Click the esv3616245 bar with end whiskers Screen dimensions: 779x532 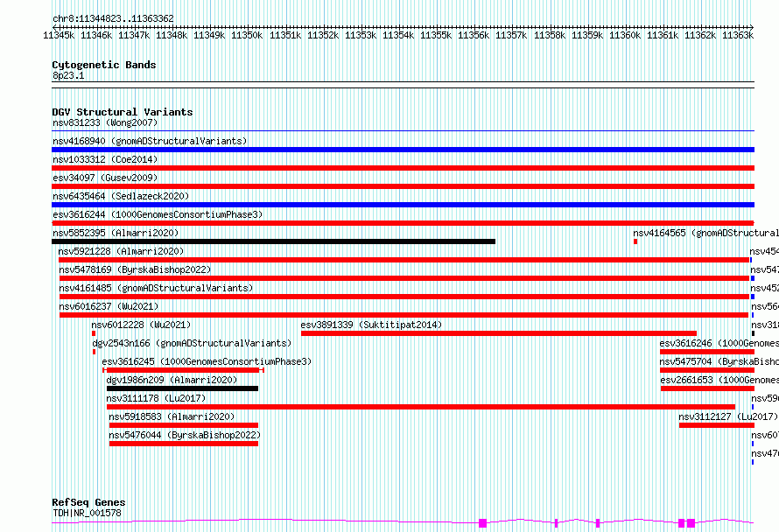click(x=183, y=370)
